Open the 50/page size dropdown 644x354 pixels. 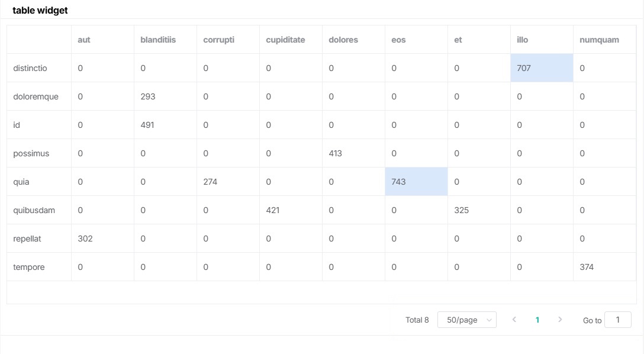click(466, 320)
